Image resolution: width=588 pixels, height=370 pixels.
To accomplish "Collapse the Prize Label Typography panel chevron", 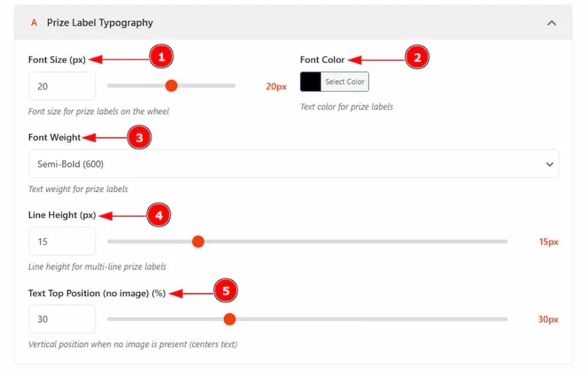I will (551, 23).
